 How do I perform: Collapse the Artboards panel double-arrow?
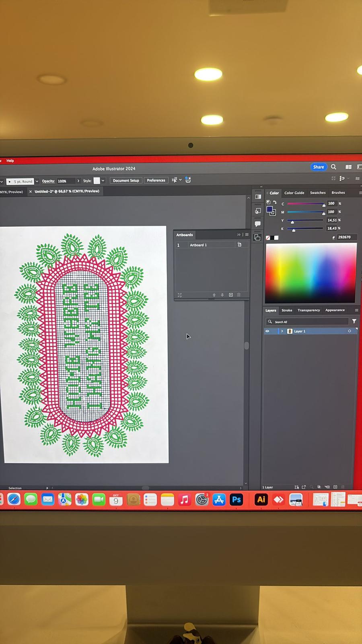tap(239, 235)
